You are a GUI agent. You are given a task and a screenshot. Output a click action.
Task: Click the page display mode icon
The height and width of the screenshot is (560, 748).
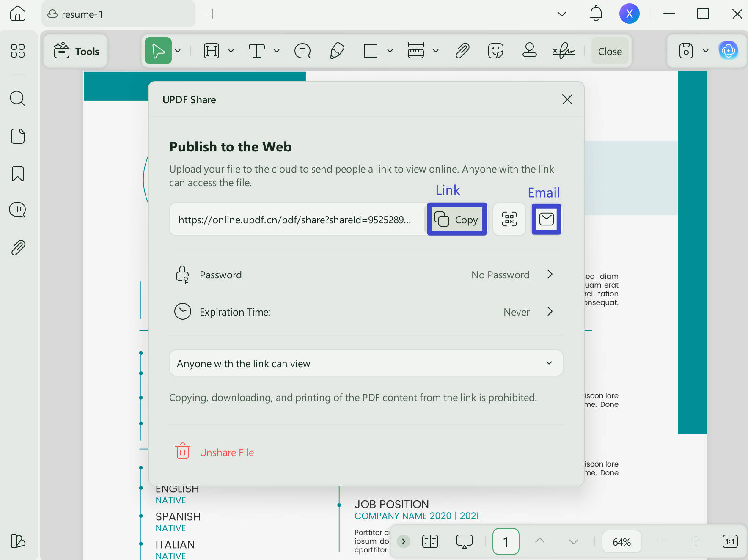pyautogui.click(x=430, y=541)
